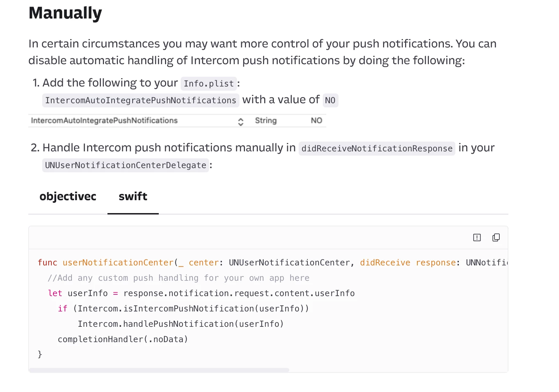
Task: Click the completionHandler(.noData) code line
Action: pyautogui.click(x=123, y=339)
